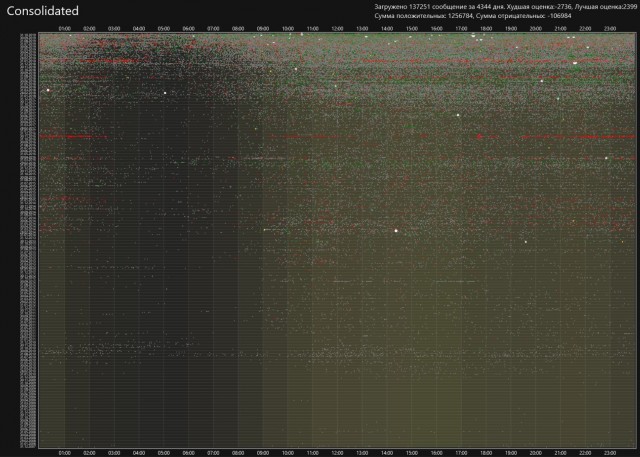This screenshot has height=457, width=640.
Task: Click the 04:00 label on the top axis
Action: pyautogui.click(x=139, y=29)
